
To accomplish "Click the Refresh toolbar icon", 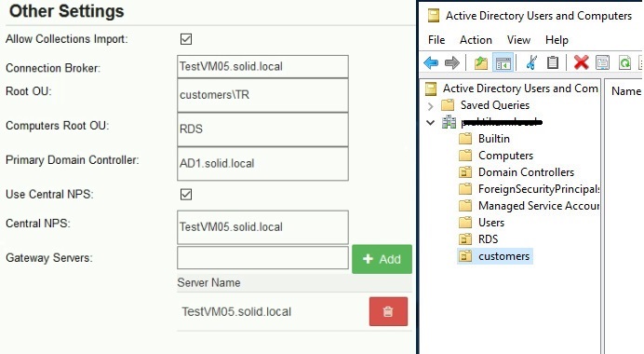I will pos(624,63).
